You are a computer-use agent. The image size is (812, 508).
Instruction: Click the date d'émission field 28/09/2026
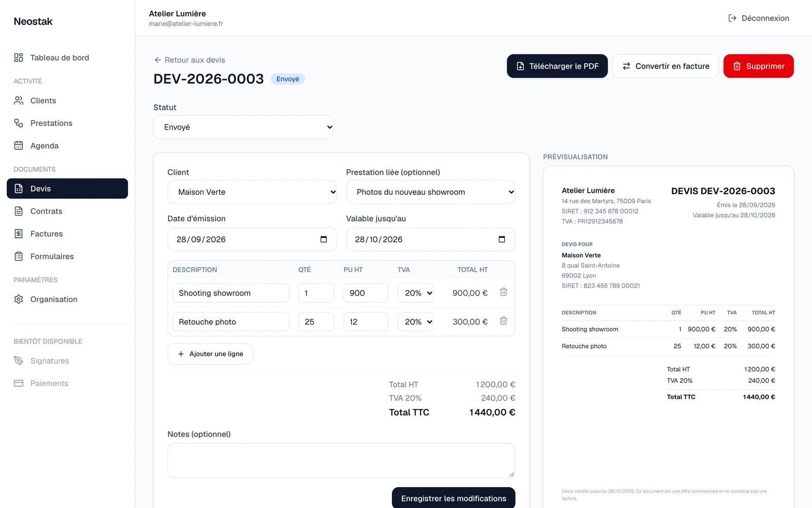coord(252,239)
